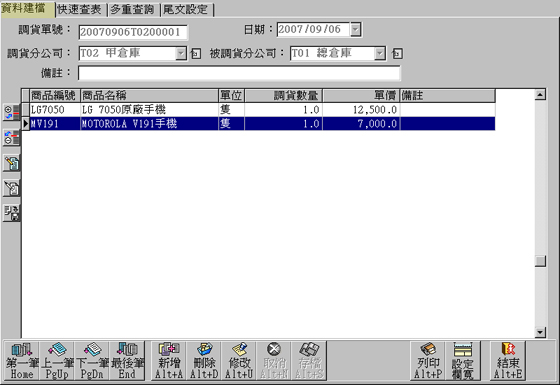The height and width of the screenshot is (385, 560).
Task: Click the grid scrollbar up arrow
Action: (x=540, y=95)
